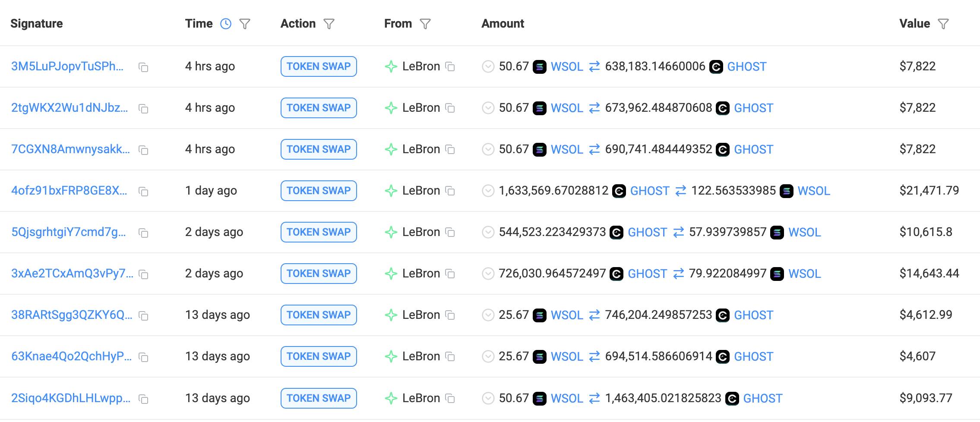Expand details of the 544,523.223429373 GHOST swap
This screenshot has width=980, height=422.
point(488,233)
